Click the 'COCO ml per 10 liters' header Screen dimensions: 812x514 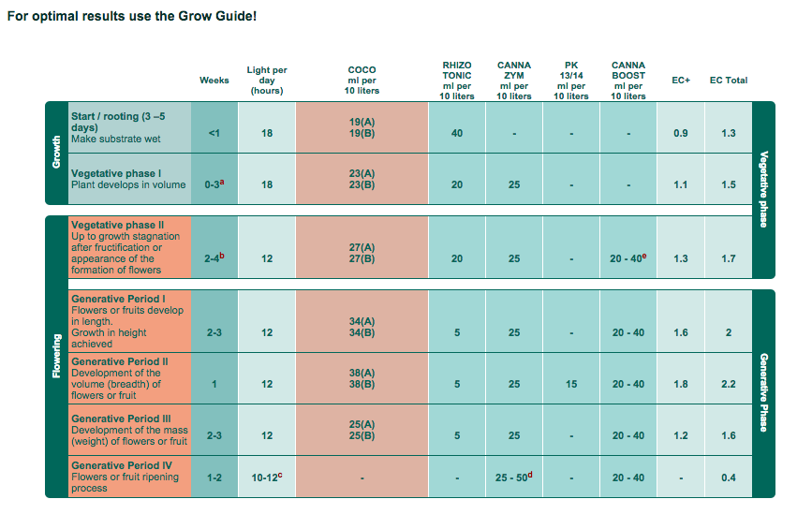pos(362,81)
